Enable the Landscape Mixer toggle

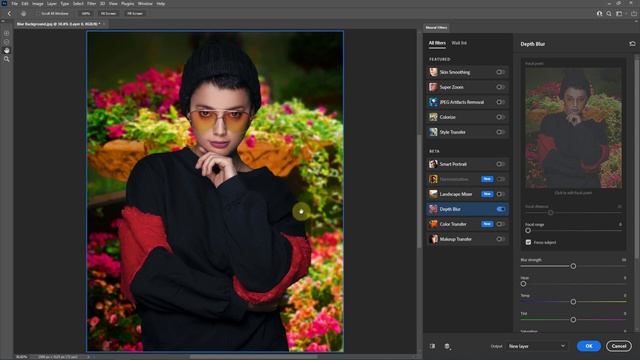(x=500, y=194)
